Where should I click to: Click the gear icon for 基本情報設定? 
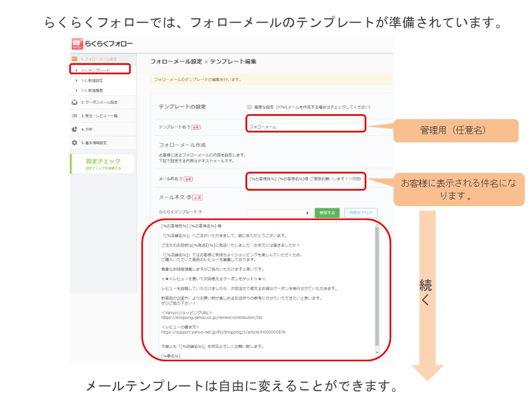(x=75, y=143)
